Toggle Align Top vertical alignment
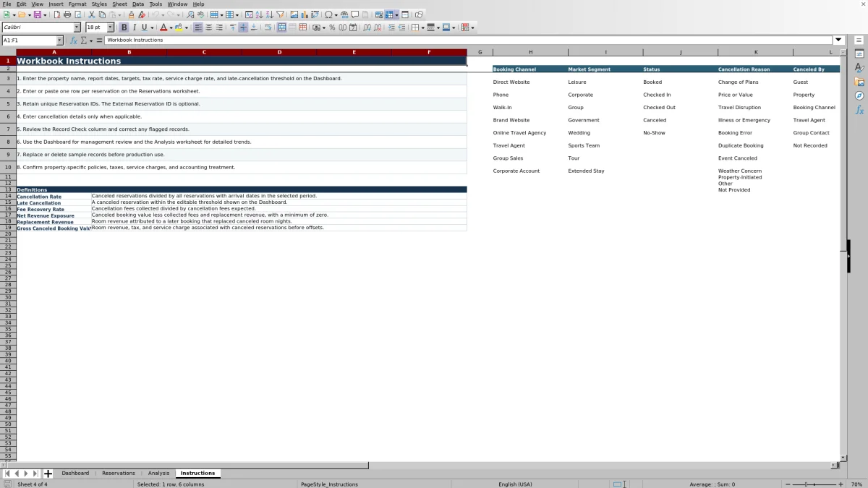Image resolution: width=868 pixels, height=488 pixels. [x=233, y=27]
